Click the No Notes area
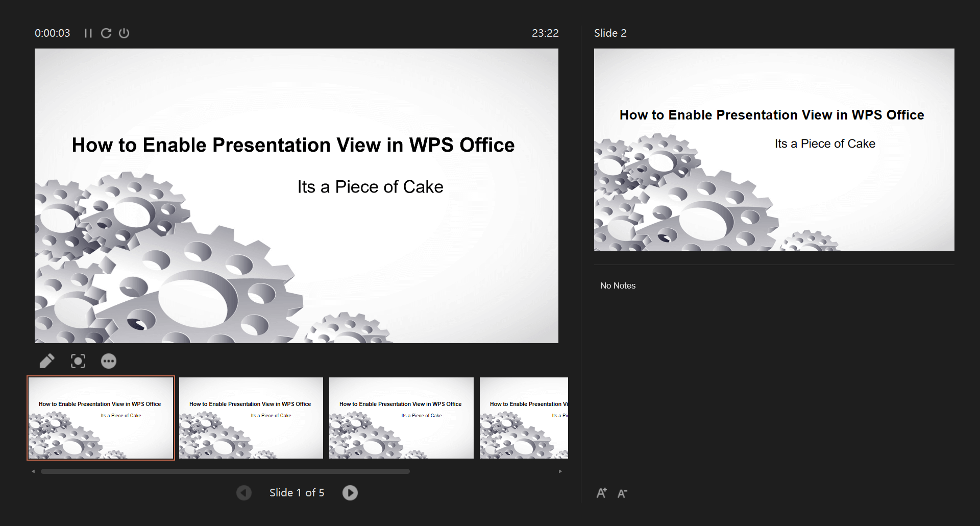The width and height of the screenshot is (980, 526). tap(618, 285)
